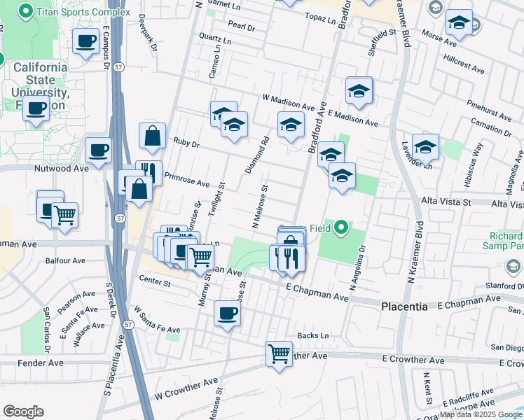
Task: Click the shopping bag marker by Route 57
Action: point(139,191)
